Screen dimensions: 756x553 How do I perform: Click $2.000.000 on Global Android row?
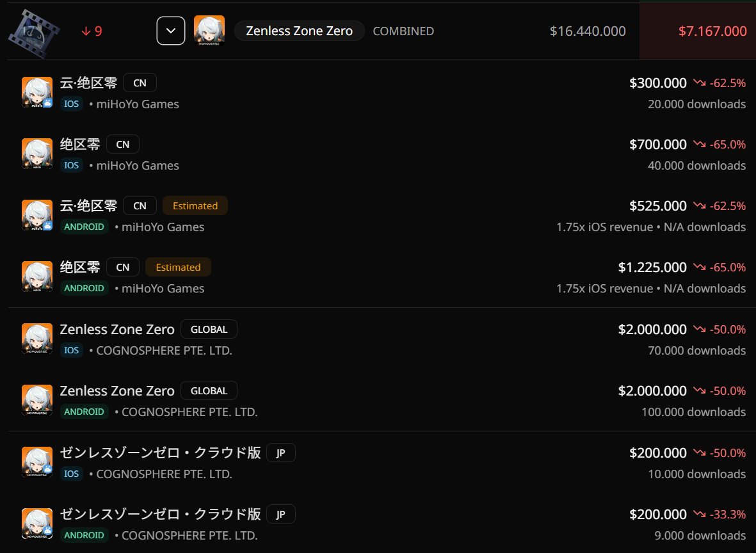coord(652,390)
